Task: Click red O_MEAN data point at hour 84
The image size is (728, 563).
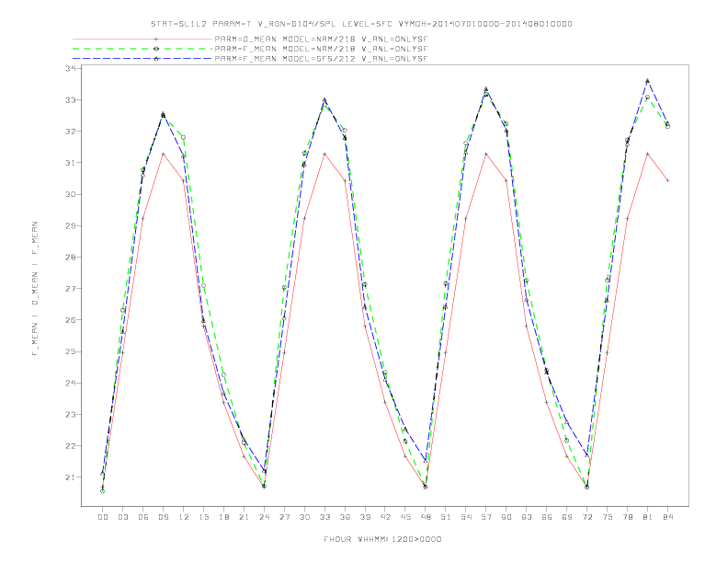Action: pyautogui.click(x=667, y=180)
